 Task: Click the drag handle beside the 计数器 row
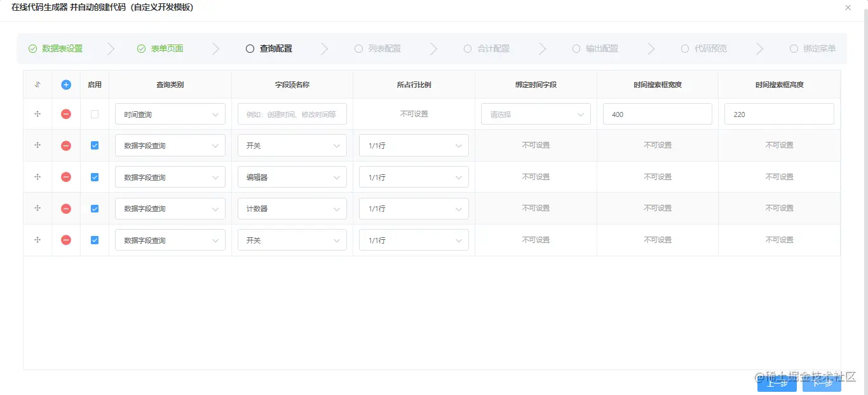pos(37,208)
